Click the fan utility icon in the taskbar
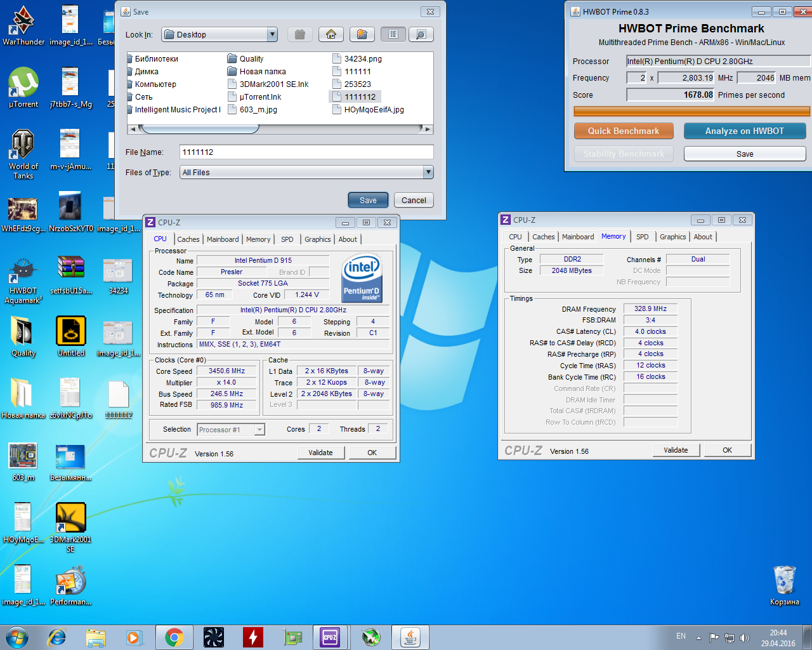The image size is (812, 650). click(214, 637)
